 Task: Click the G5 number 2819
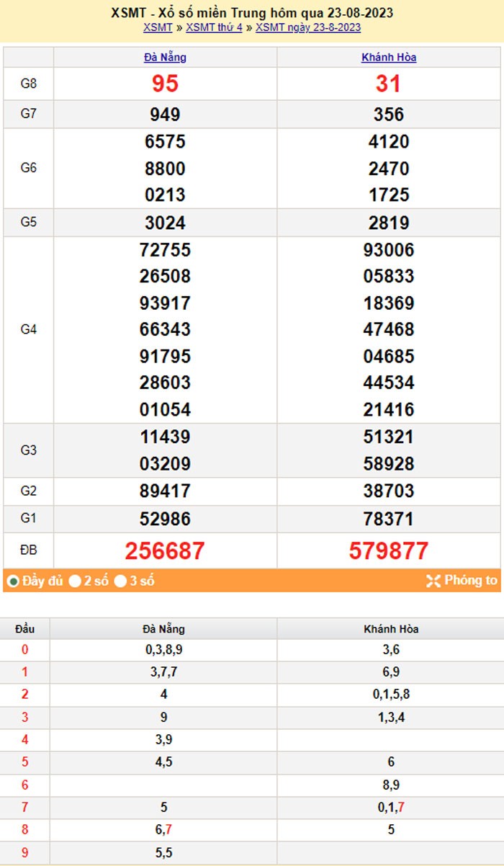click(389, 223)
